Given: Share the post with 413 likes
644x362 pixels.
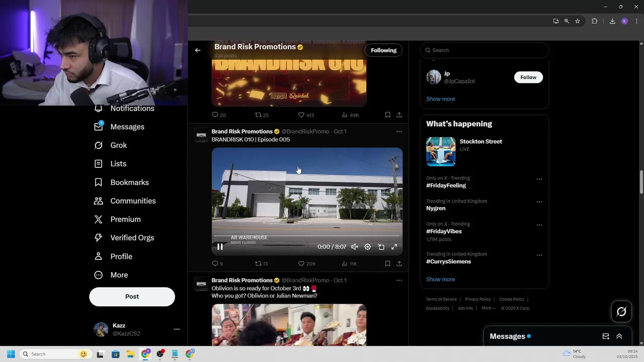Looking at the screenshot, I should [399, 115].
